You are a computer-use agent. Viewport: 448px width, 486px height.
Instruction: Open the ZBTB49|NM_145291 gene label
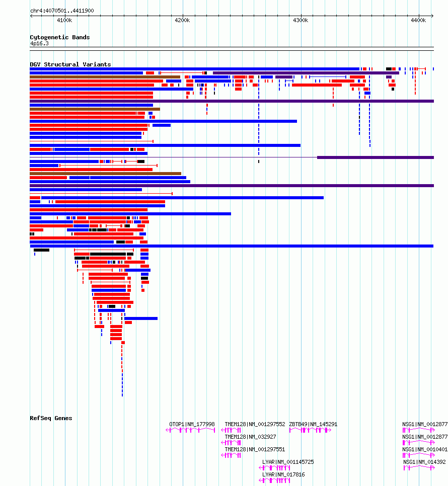coord(313,424)
